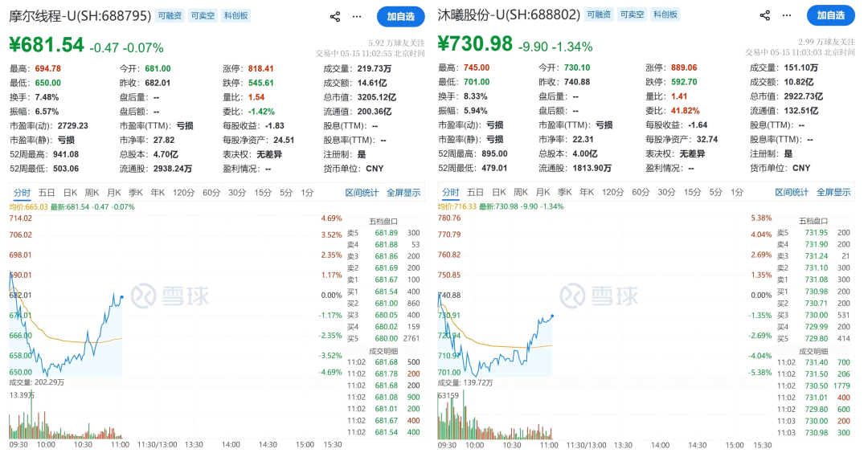Click 科创板 tag on 摩尔线程-U
The image size is (868, 457).
point(235,16)
